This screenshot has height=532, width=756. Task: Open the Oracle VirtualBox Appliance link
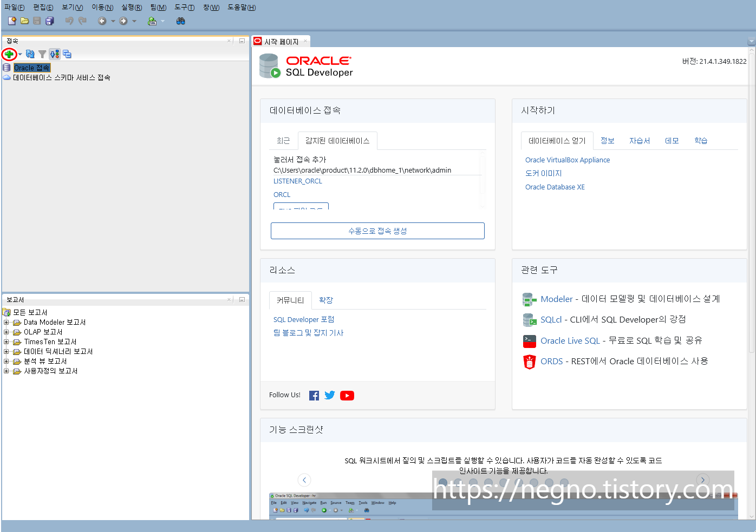pyautogui.click(x=568, y=160)
